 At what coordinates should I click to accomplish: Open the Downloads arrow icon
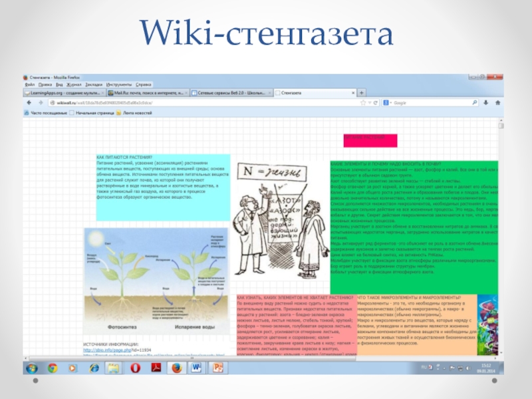click(x=486, y=102)
